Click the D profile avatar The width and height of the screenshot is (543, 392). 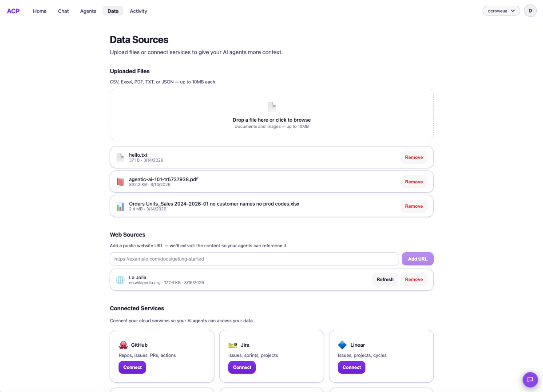(x=530, y=11)
